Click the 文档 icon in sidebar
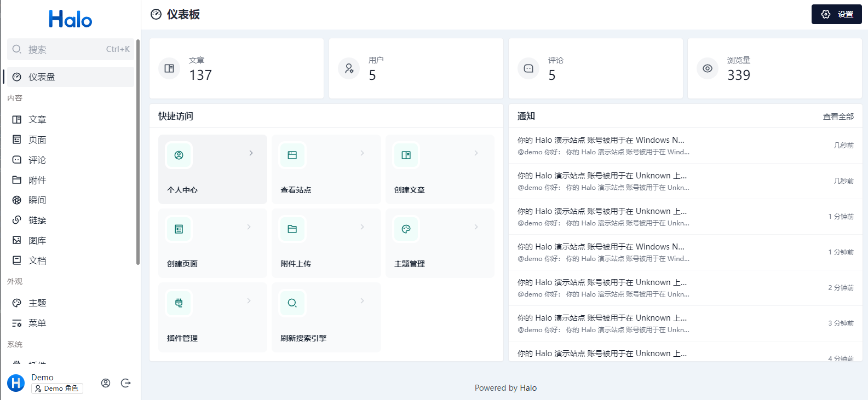Viewport: 868px width, 400px height. (x=17, y=260)
